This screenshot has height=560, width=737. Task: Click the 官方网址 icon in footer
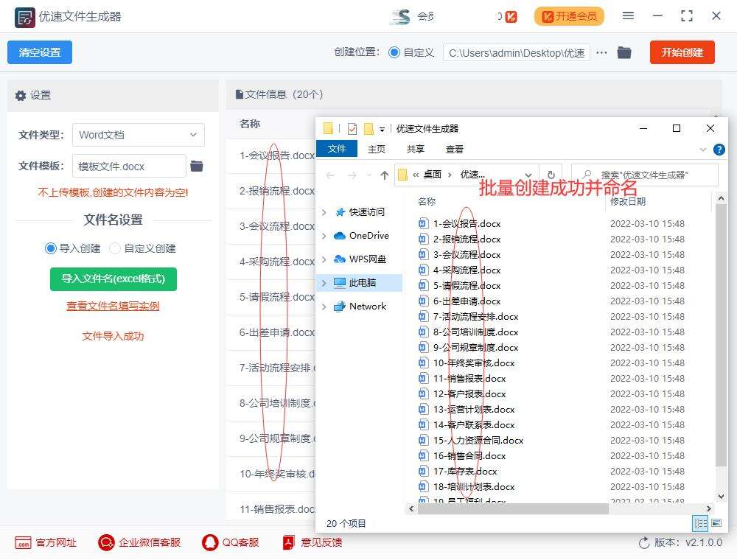(x=23, y=542)
